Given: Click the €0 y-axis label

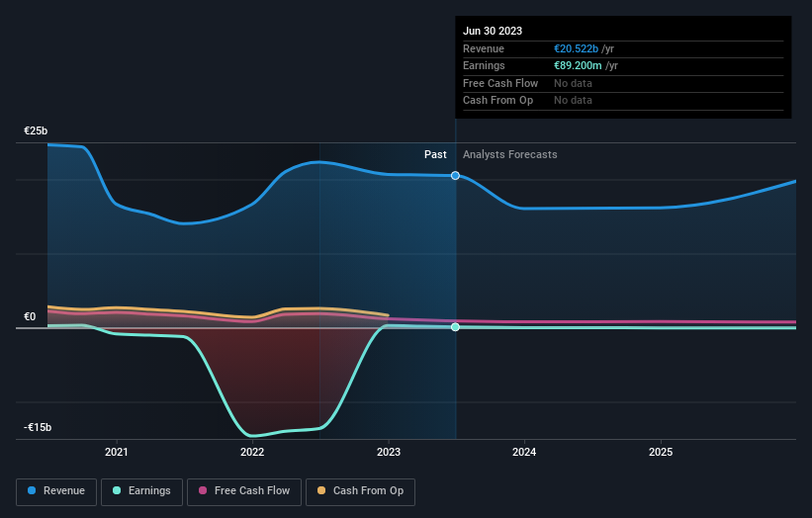Looking at the screenshot, I should [x=30, y=316].
